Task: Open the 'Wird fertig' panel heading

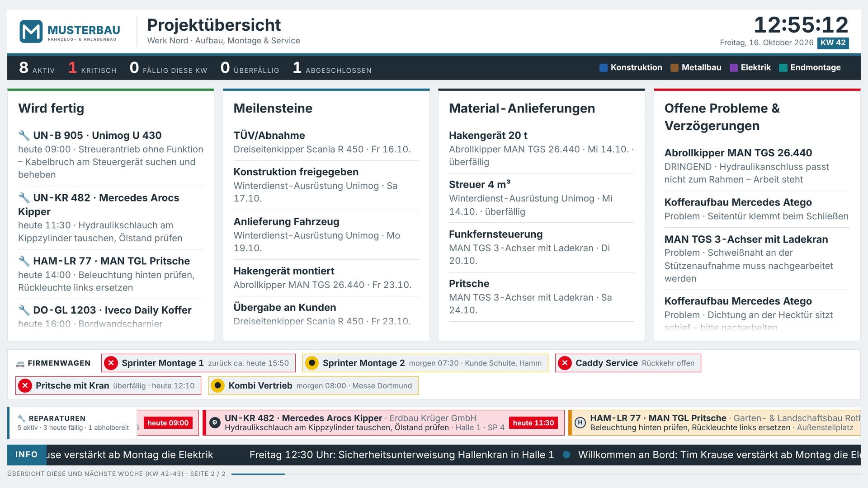Action: click(51, 108)
